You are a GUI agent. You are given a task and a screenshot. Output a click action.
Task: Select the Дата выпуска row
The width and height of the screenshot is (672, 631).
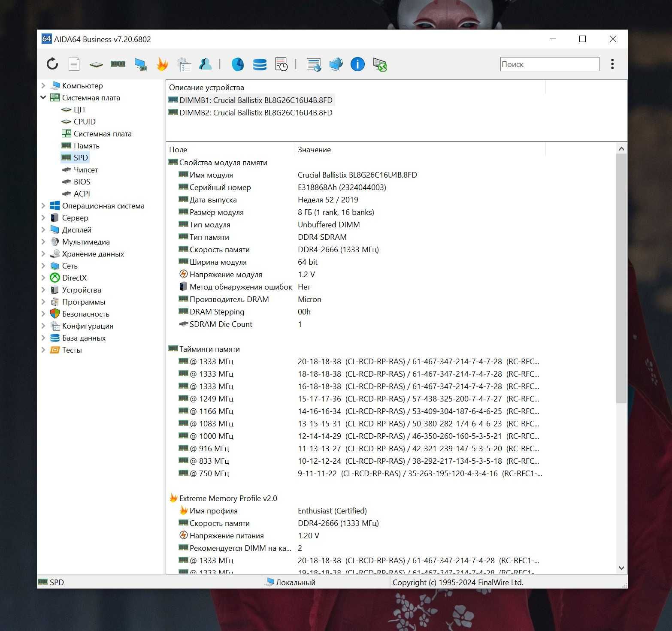(x=355, y=199)
